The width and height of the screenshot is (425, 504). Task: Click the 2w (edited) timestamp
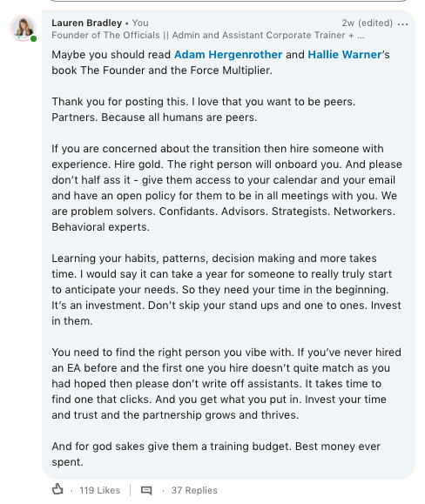point(368,24)
